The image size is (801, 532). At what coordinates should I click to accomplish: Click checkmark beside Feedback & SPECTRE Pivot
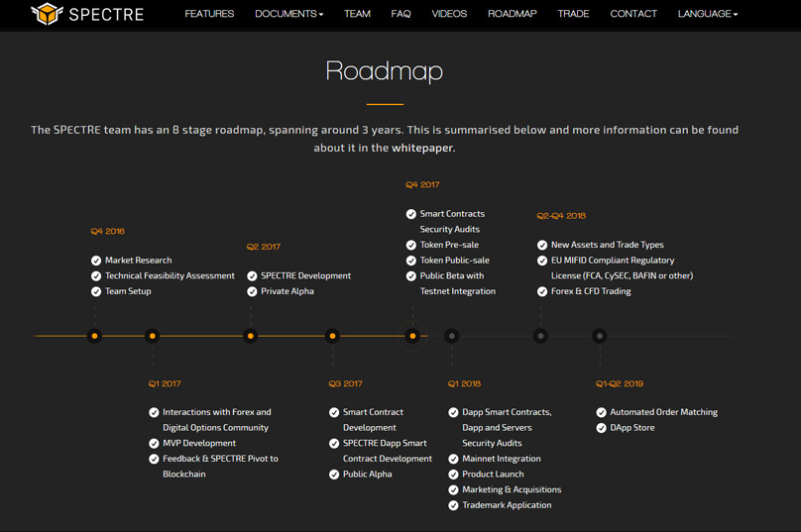click(154, 459)
